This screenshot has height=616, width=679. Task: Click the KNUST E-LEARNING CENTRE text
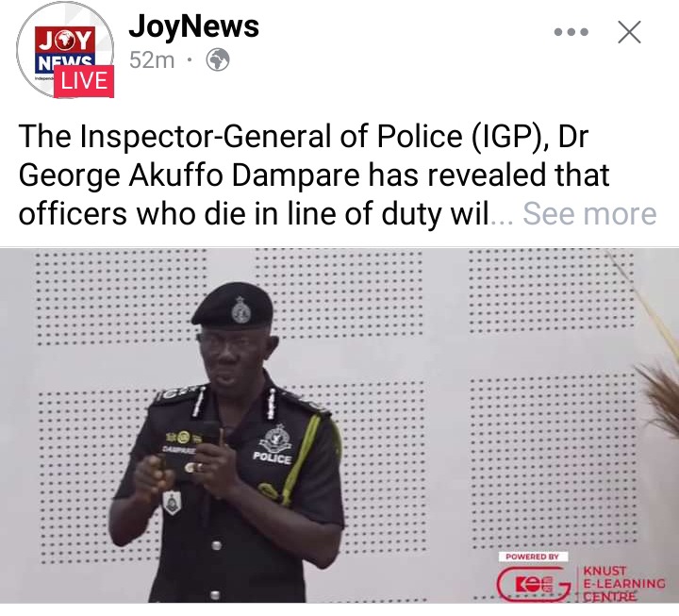click(x=624, y=584)
